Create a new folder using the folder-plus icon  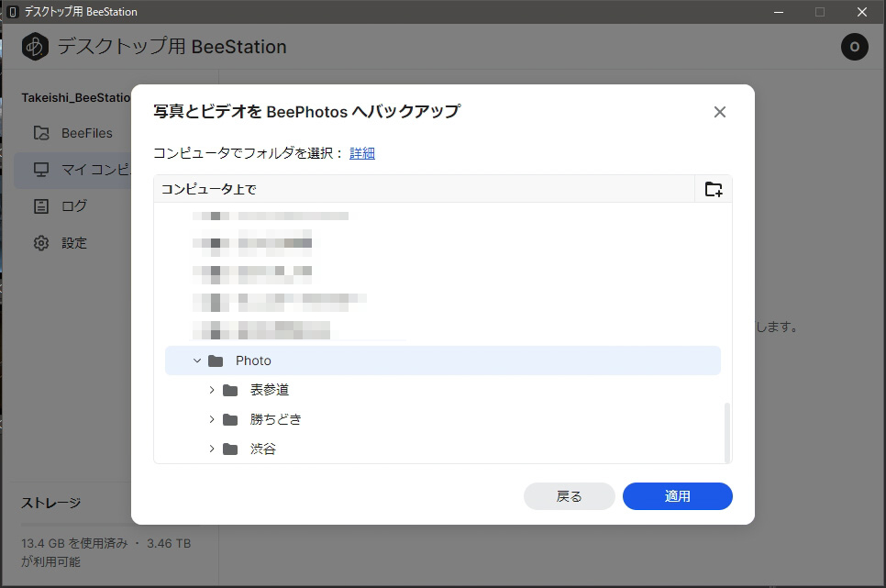(713, 188)
